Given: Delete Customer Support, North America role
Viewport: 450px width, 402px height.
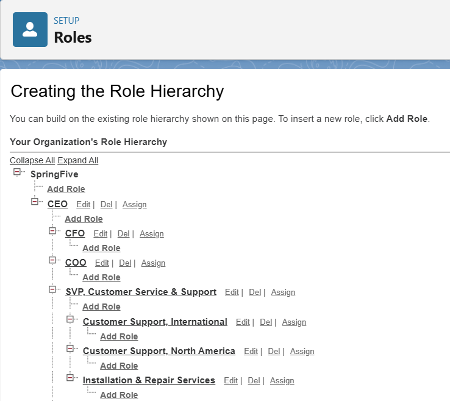Looking at the screenshot, I should 274,351.
